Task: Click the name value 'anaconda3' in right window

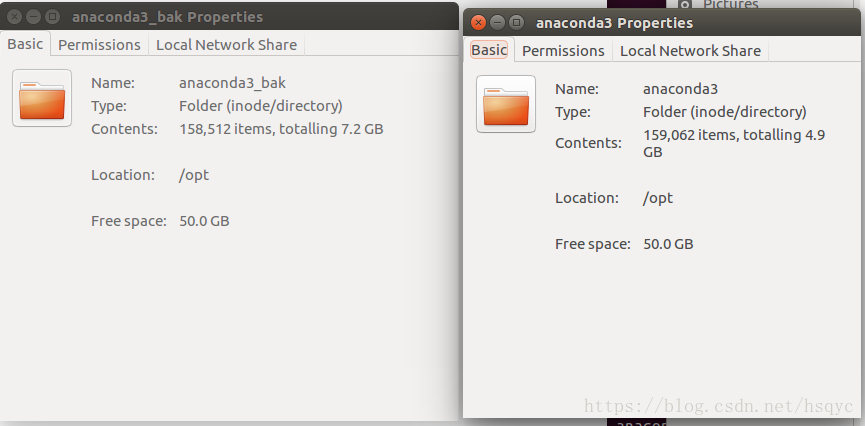Action: [680, 89]
